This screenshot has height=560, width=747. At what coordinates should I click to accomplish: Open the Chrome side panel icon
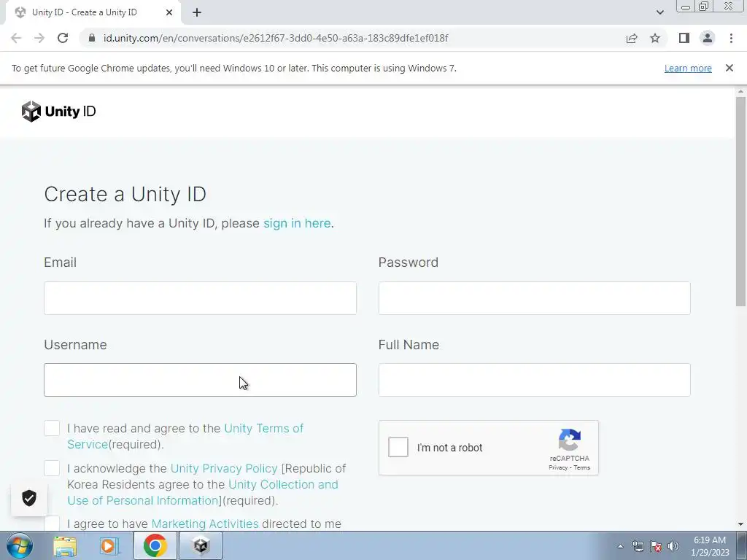(x=684, y=38)
